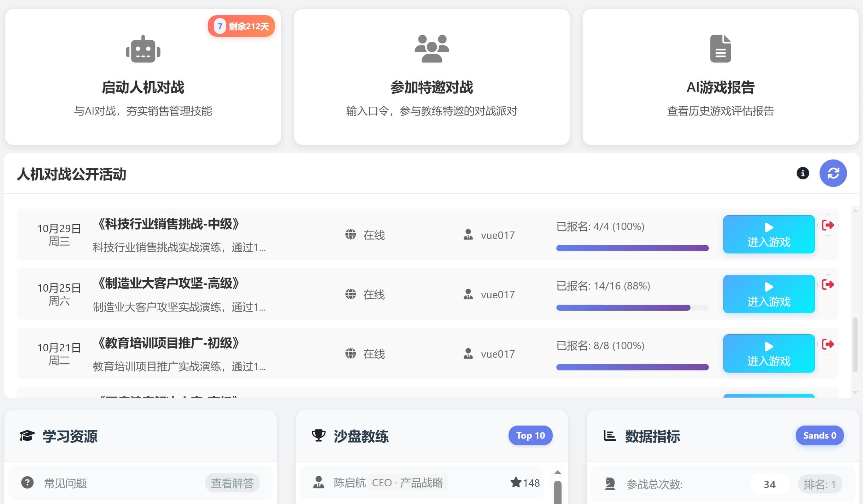Click the 查看解答 button for 常见问题
The image size is (863, 504).
[x=232, y=483]
